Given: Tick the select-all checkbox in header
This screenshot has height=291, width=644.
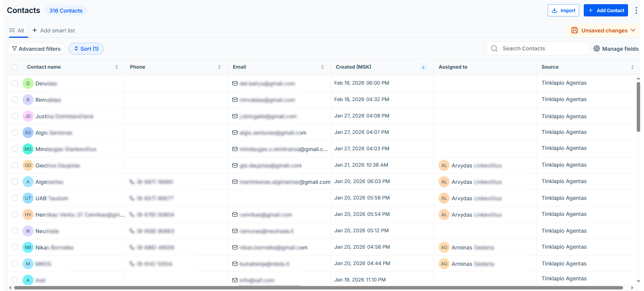Looking at the screenshot, I should tap(15, 67).
